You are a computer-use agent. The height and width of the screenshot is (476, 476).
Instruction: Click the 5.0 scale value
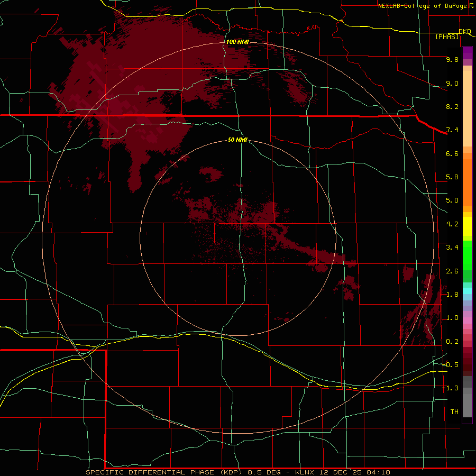pos(452,200)
